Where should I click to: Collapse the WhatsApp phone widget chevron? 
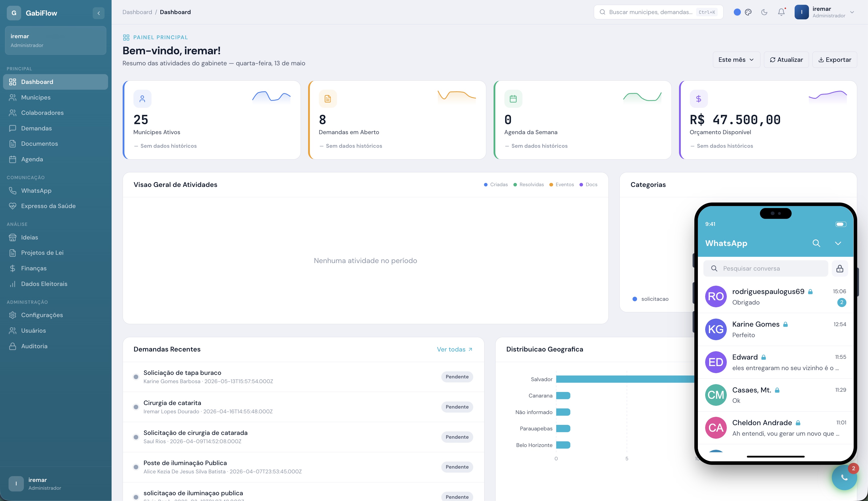tap(838, 243)
